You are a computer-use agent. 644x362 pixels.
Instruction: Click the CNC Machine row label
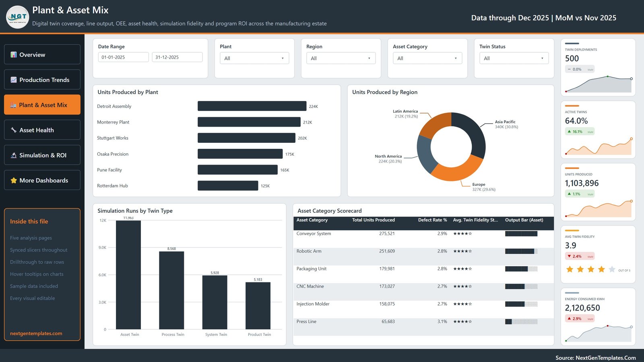pyautogui.click(x=310, y=286)
